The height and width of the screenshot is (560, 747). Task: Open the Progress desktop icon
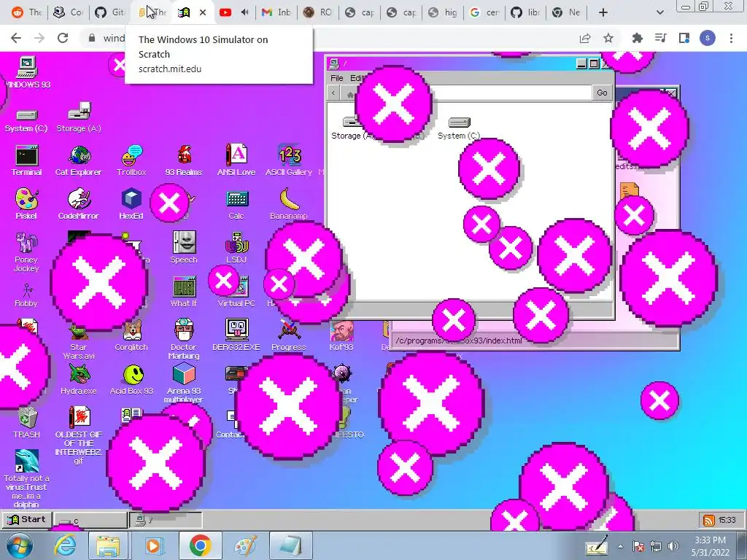coord(289,335)
